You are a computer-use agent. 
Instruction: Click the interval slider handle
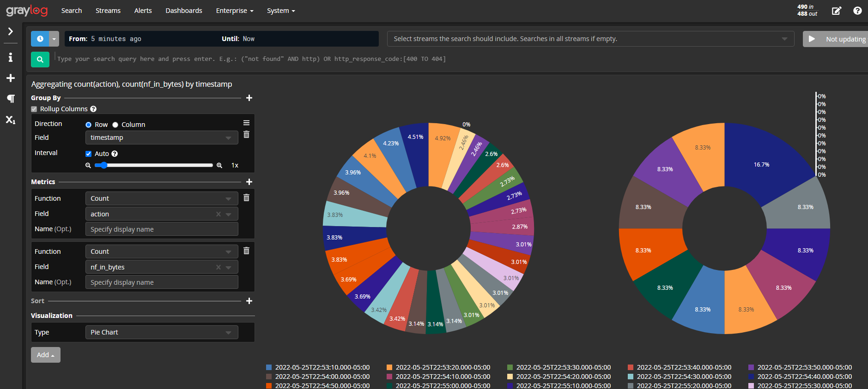point(104,165)
